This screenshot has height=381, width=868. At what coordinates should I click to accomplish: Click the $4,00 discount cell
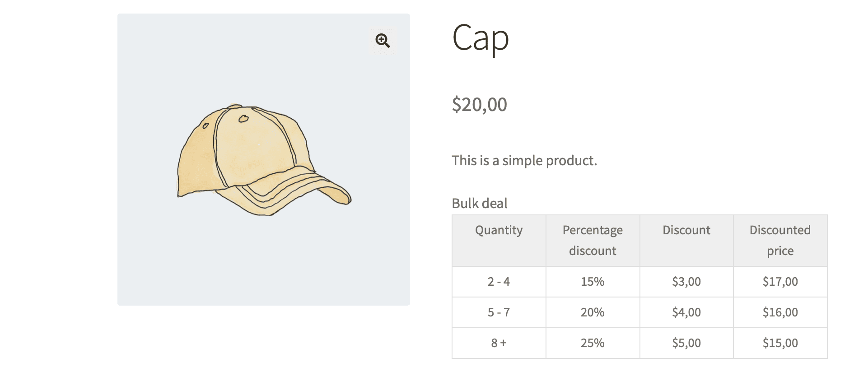[686, 312]
